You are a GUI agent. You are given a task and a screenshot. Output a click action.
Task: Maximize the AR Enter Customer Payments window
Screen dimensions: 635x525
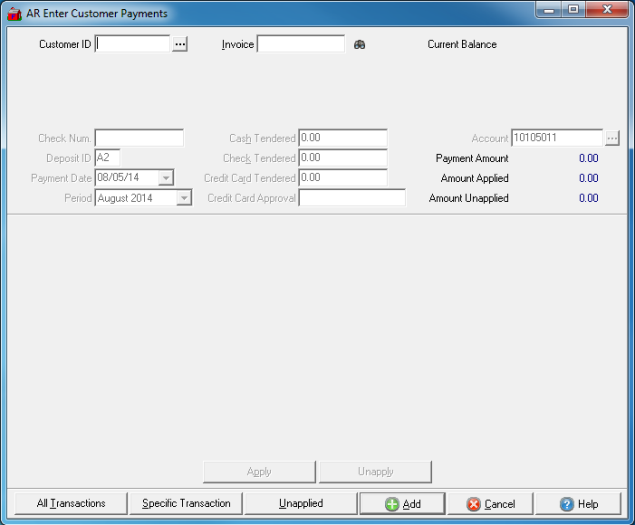[x=574, y=10]
